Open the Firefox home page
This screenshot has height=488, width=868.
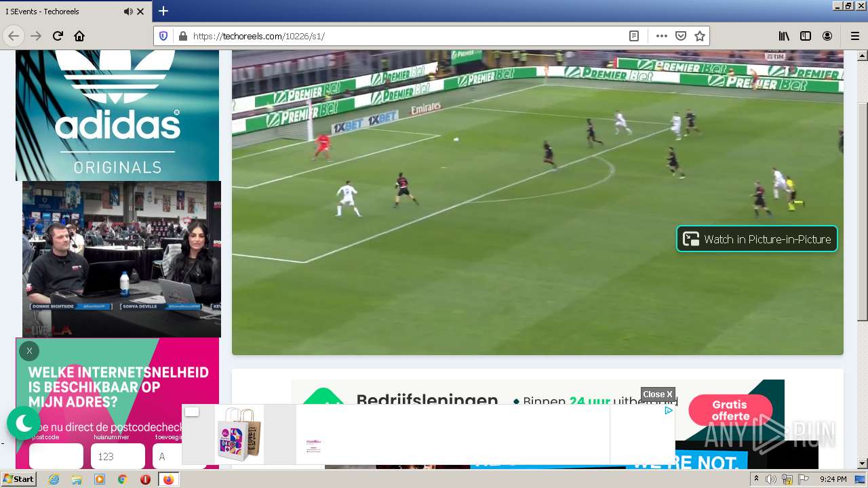(79, 36)
